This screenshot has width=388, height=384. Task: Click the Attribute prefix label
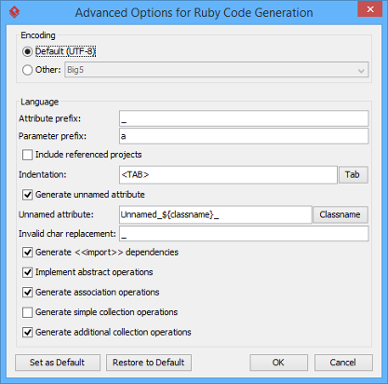pos(50,119)
